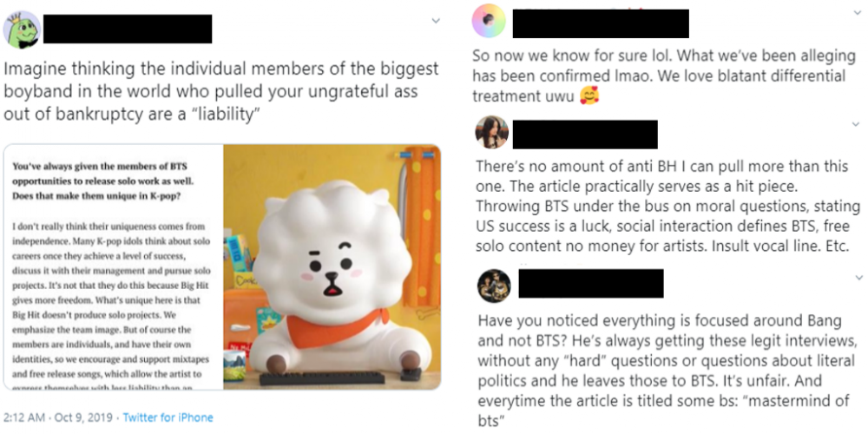Follow the 'Twitter for iPhone' link
868x434 pixels.
point(168,418)
